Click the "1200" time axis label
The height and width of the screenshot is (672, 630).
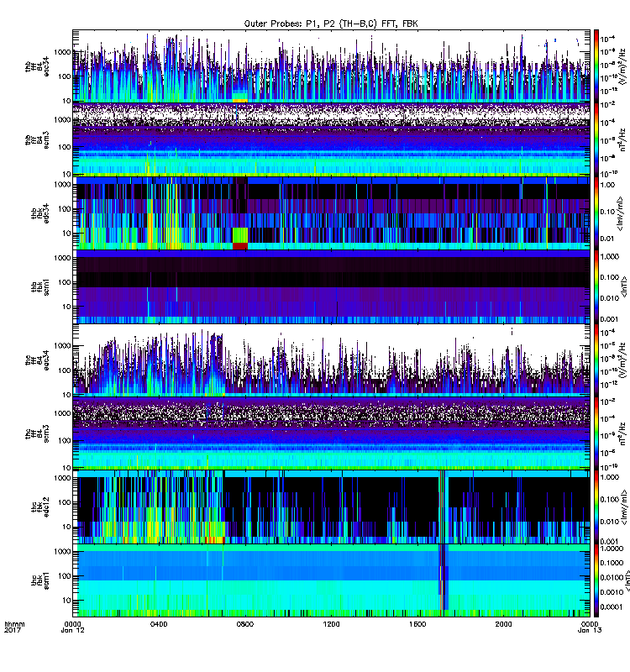(331, 624)
